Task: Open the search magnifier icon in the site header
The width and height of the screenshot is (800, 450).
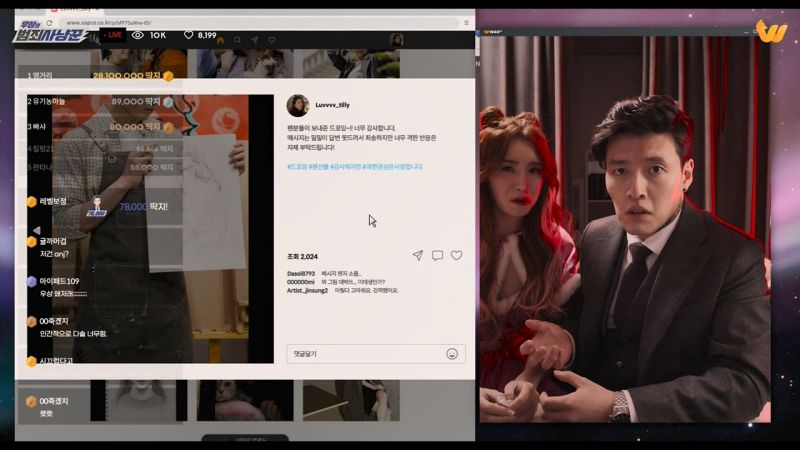Action: click(x=237, y=40)
